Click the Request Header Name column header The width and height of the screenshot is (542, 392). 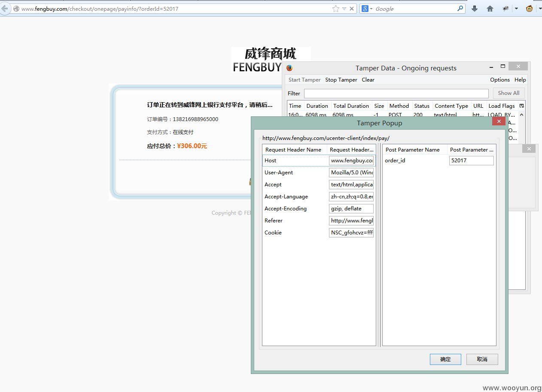295,150
